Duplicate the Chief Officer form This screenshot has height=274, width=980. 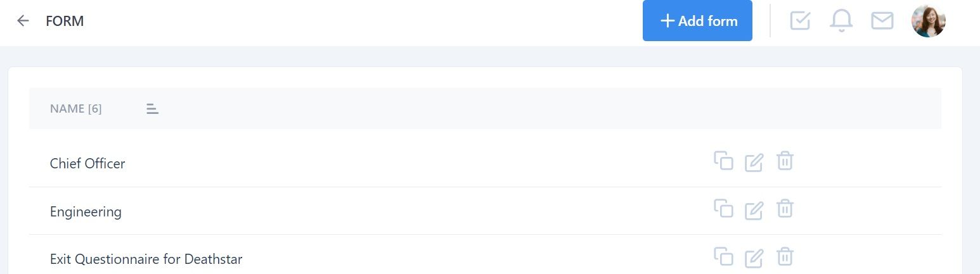click(x=723, y=161)
